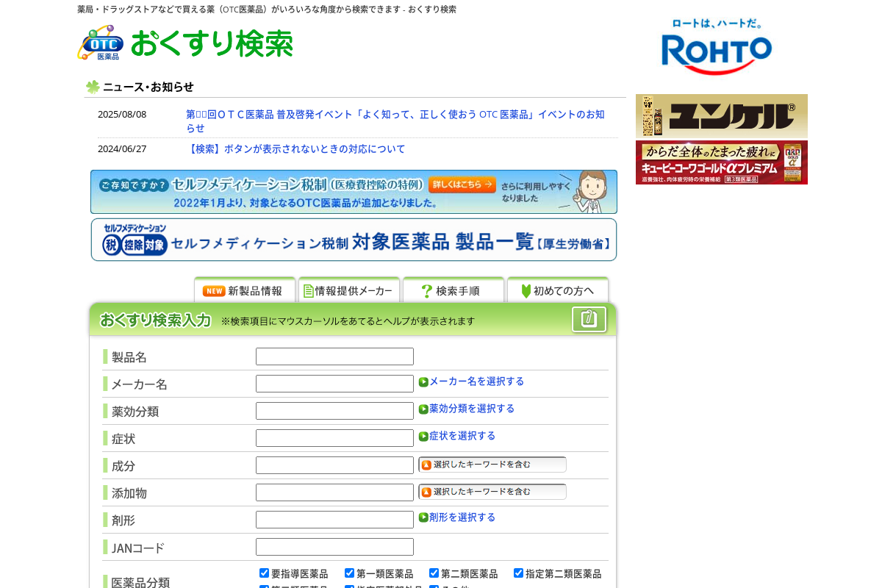Screen dimensions: 882x588
Task: Open the OTC医薬品 普及啓発イベント news link
Action: [x=395, y=121]
